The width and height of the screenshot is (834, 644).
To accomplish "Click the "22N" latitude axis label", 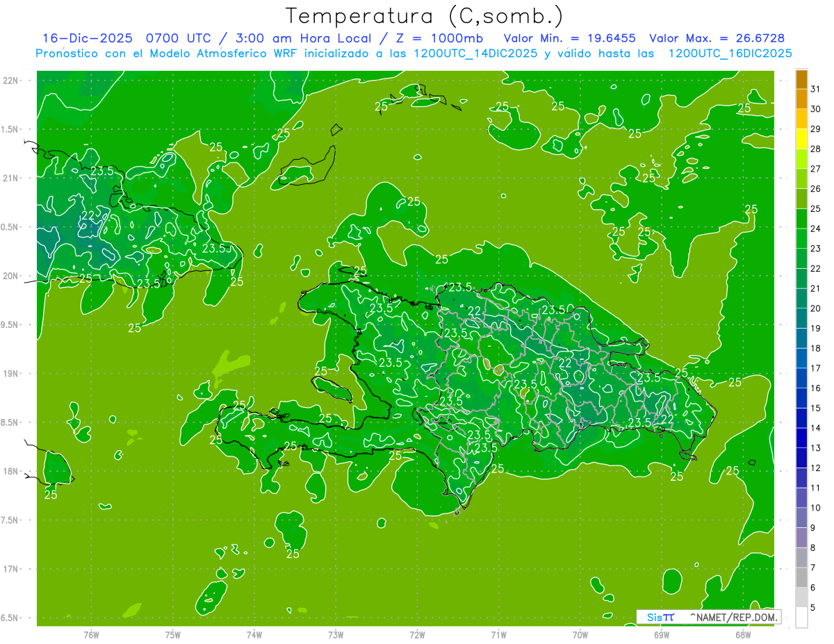I will [11, 81].
